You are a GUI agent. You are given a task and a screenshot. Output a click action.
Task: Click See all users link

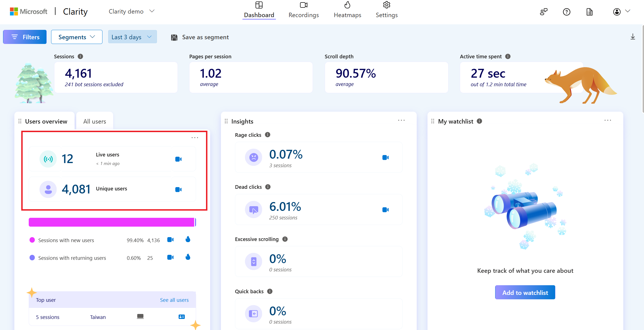tap(174, 300)
